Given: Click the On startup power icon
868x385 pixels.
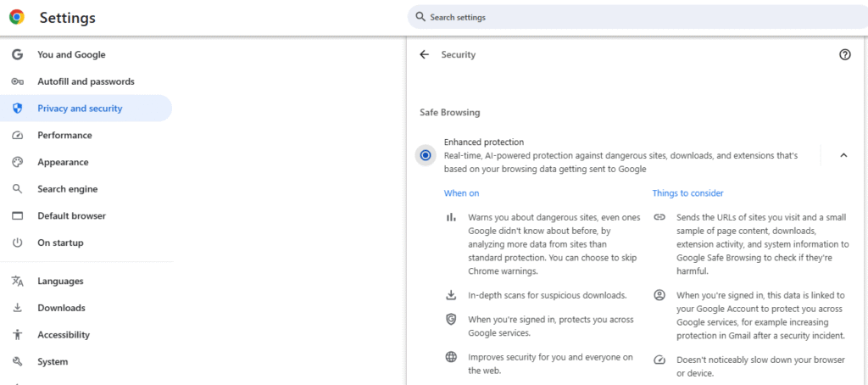Looking at the screenshot, I should click(x=18, y=243).
